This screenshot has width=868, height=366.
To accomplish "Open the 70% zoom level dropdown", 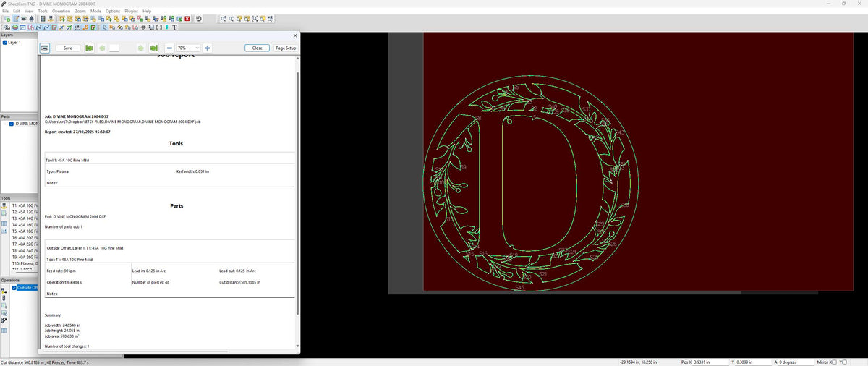I will tap(188, 48).
